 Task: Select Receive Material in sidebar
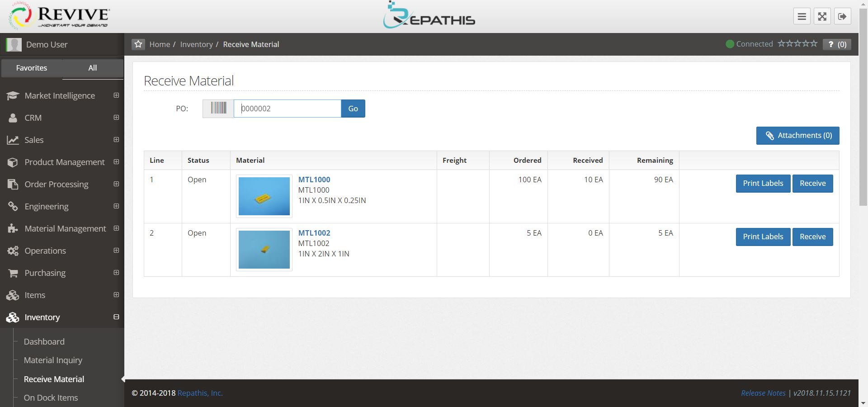54,379
